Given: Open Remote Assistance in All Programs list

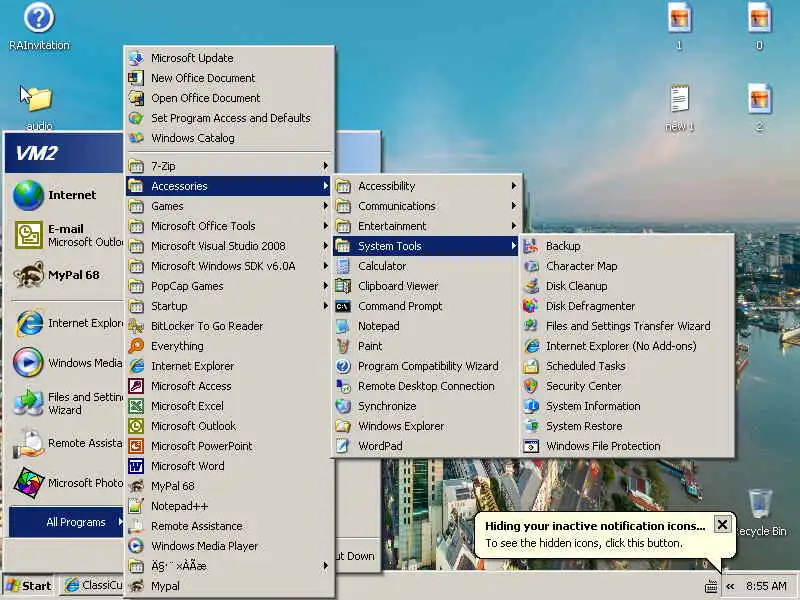Looking at the screenshot, I should 229,526.
